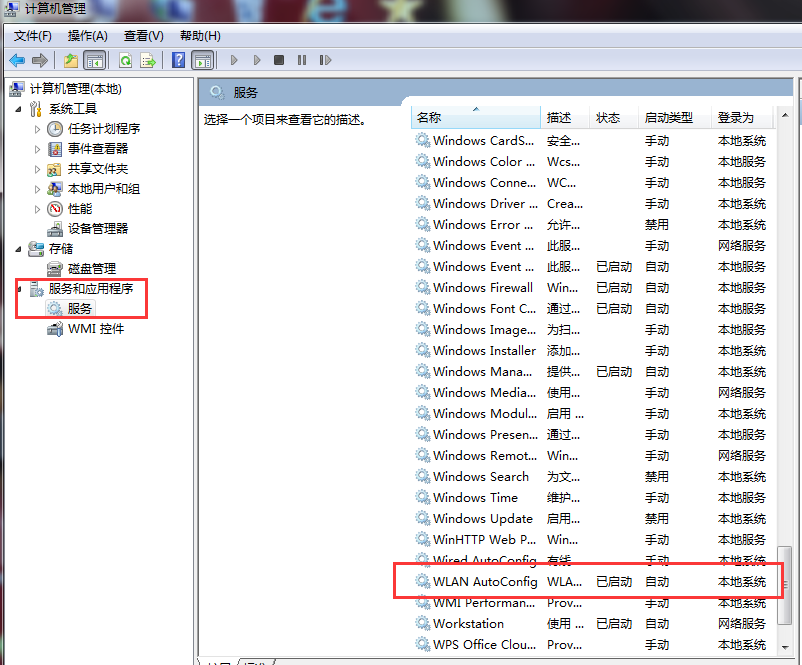Click the Start service play icon
This screenshot has width=802, height=665.
click(234, 60)
